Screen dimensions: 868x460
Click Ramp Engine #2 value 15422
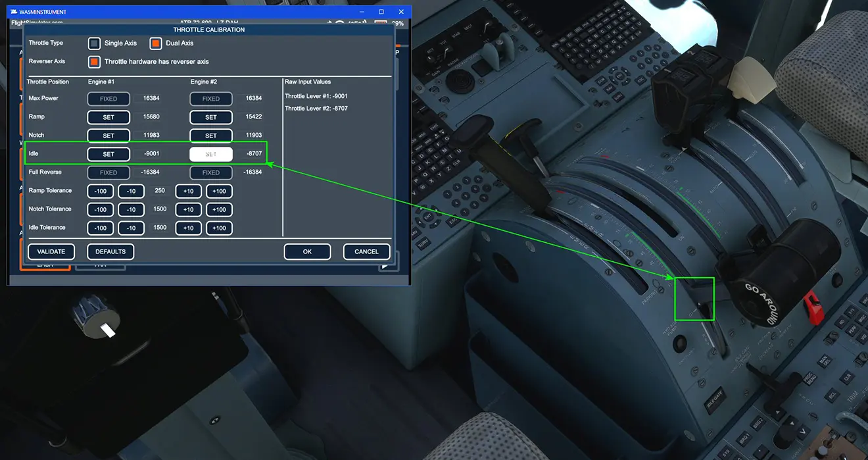[254, 117]
